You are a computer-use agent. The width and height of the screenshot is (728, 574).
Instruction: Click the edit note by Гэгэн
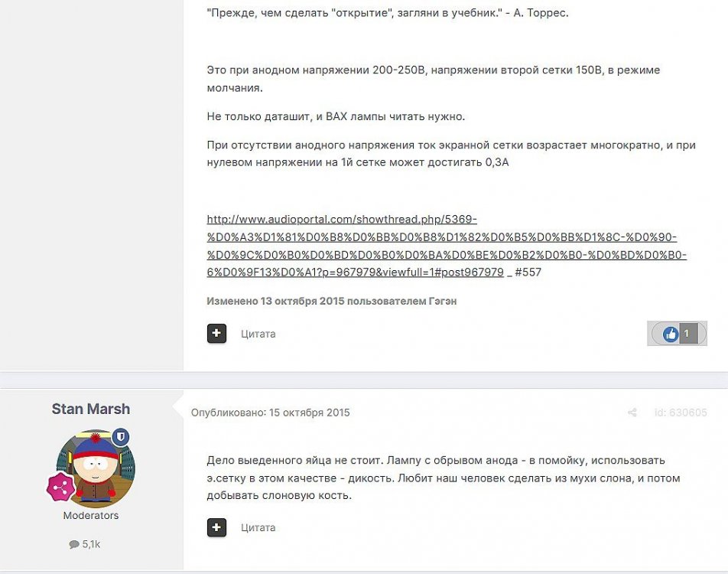coord(332,302)
